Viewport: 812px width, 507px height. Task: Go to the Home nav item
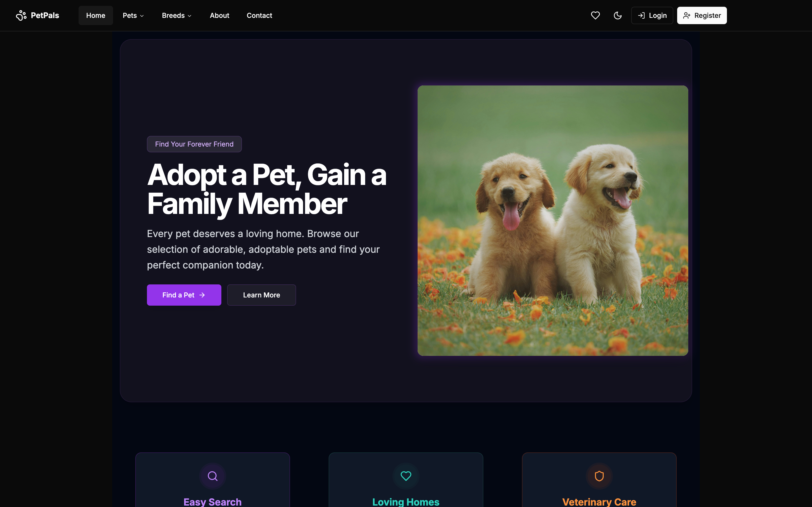coord(96,15)
